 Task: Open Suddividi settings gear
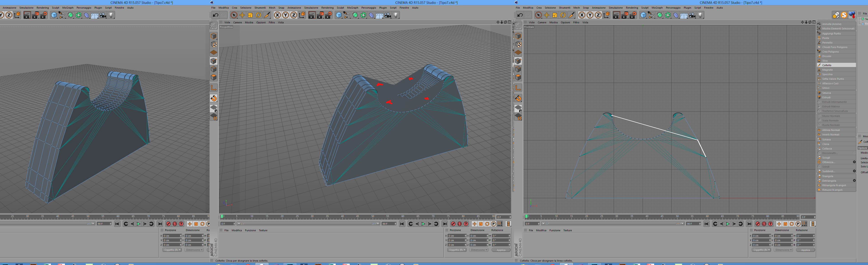(x=854, y=171)
